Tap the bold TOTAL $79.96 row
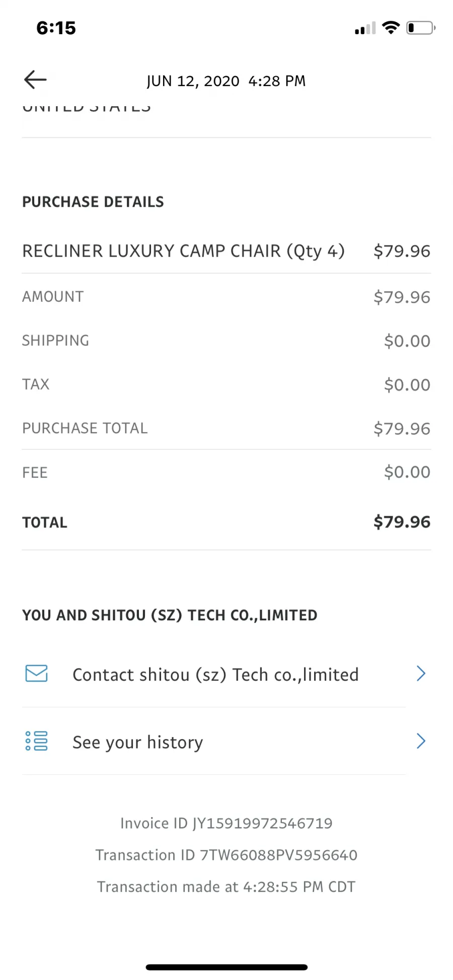The width and height of the screenshot is (453, 980). [x=226, y=522]
